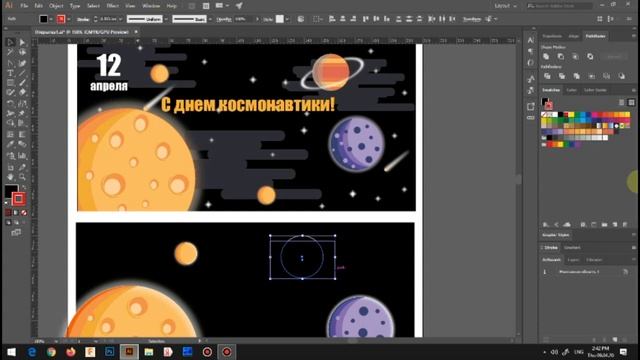Screen dimensions: 640x360
Task: Select the Zoom magnifier tool
Action: (x=22, y=177)
